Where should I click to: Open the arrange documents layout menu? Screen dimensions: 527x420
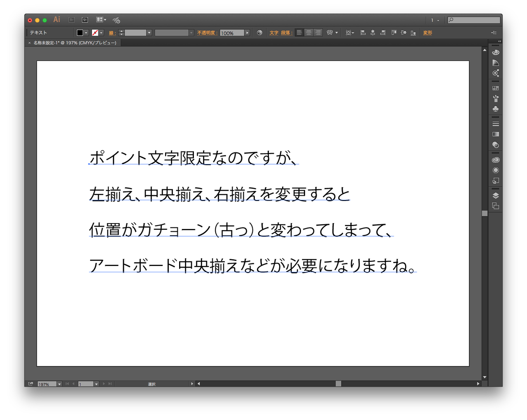coord(101,20)
